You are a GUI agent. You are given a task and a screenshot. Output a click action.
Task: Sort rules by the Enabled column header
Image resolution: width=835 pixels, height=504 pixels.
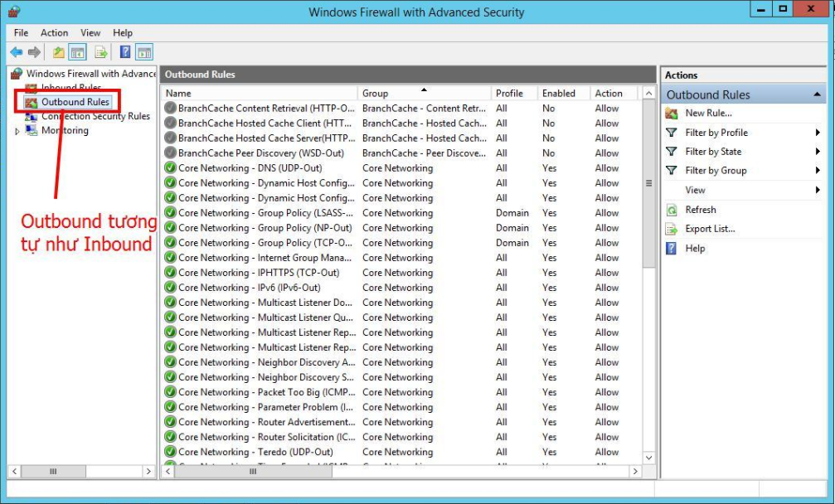pos(564,93)
